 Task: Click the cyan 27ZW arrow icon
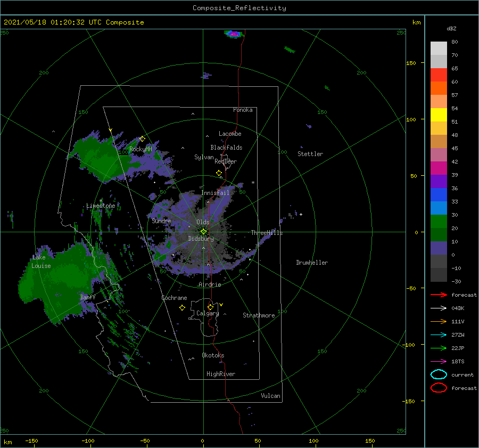pos(439,335)
